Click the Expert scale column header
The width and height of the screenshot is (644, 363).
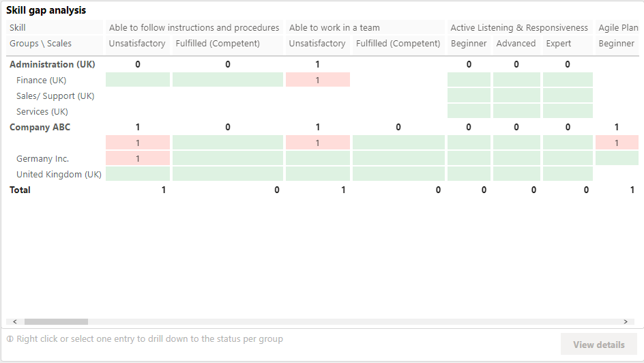(x=558, y=44)
